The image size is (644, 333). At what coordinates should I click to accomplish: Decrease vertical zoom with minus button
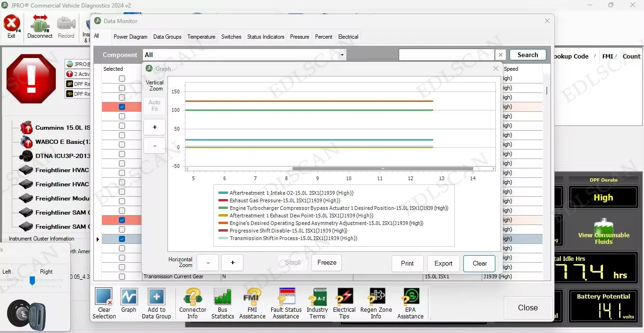pos(154,146)
